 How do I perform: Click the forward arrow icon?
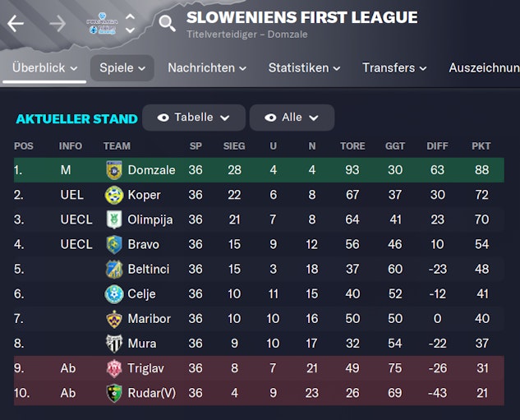point(58,24)
